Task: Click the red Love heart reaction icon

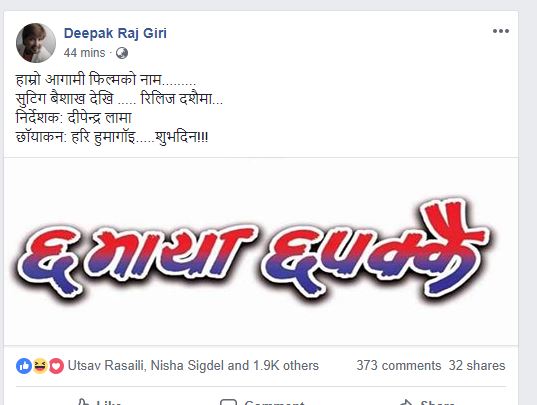Action: 56,366
